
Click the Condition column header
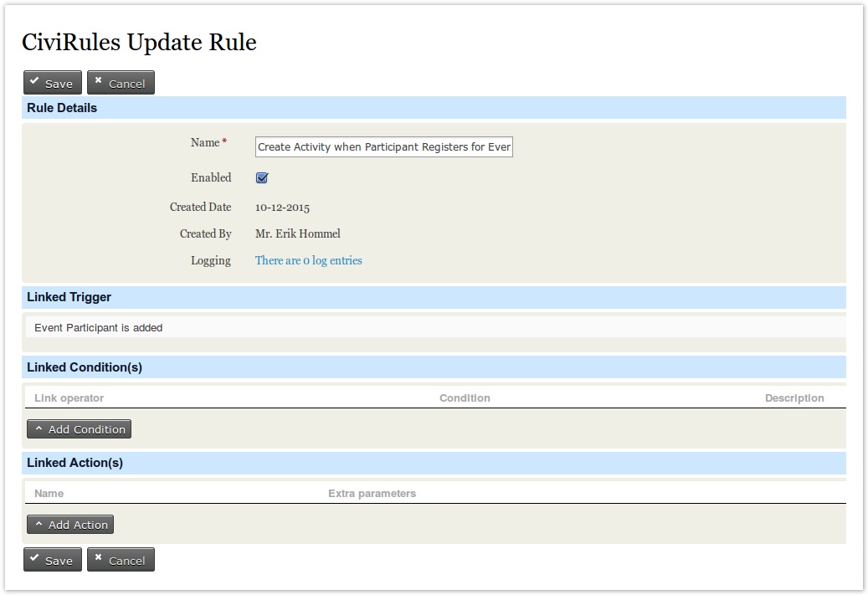point(465,398)
